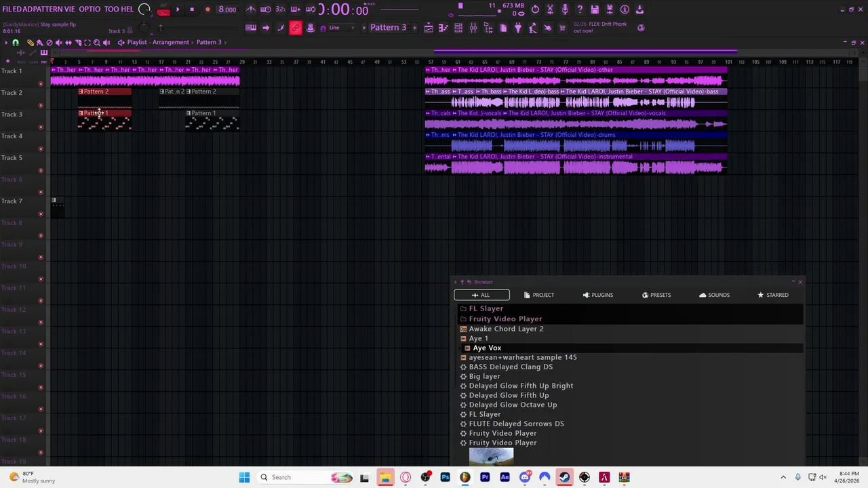Screen dimensions: 868x488
Task: Open the Line snap dropdown
Action: point(342,28)
